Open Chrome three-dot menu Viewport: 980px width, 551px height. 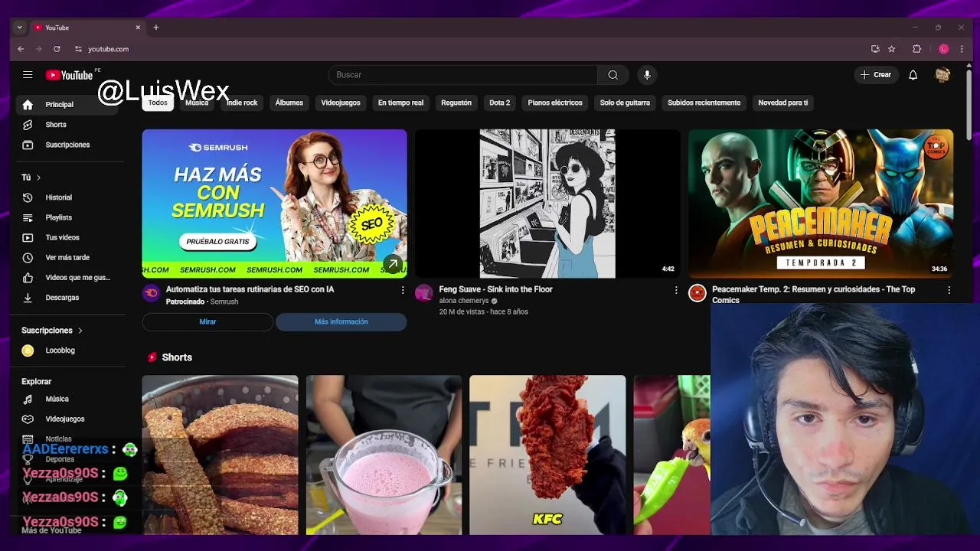click(962, 49)
